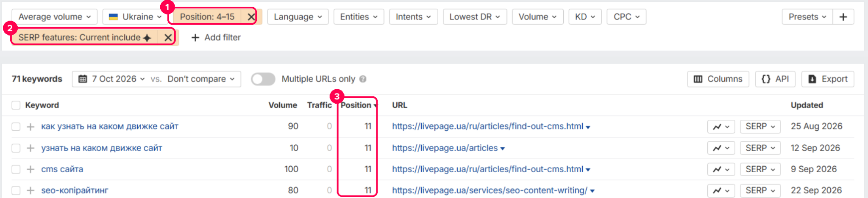
Task: Remove the Position: 4–15 filter
Action: pos(251,17)
